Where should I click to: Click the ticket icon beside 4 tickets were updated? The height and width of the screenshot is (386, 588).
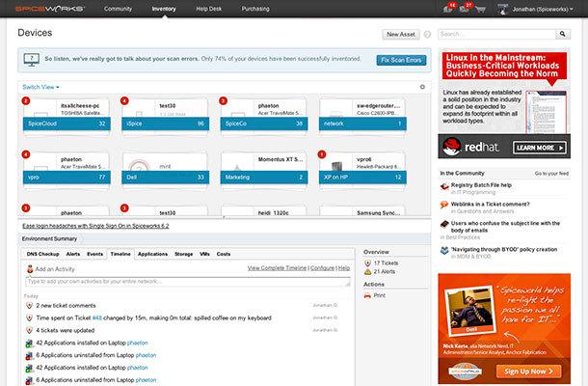pos(29,330)
